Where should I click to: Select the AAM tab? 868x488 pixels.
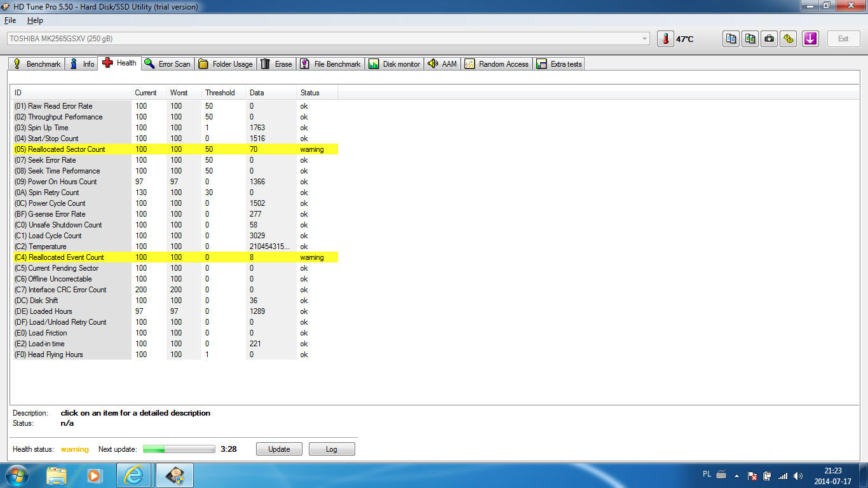pyautogui.click(x=442, y=64)
